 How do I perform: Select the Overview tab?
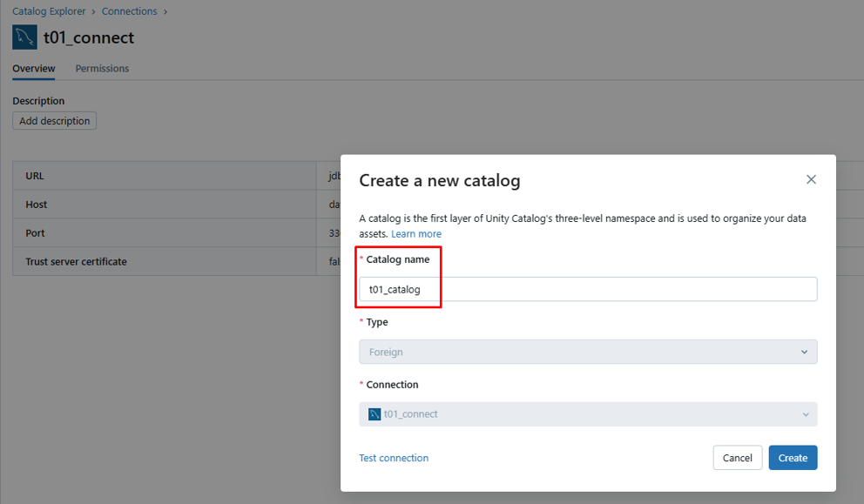tap(34, 69)
